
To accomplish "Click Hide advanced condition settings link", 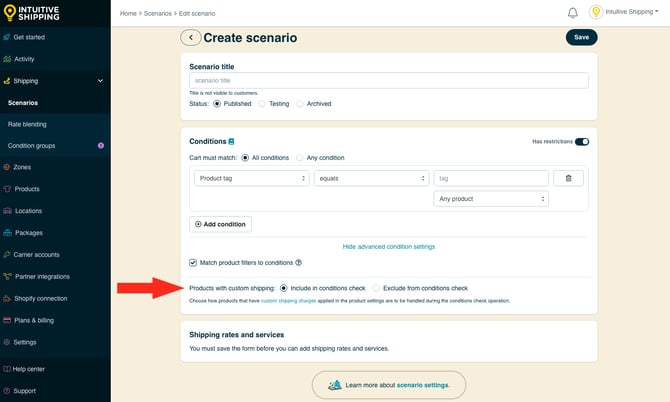I will [388, 247].
